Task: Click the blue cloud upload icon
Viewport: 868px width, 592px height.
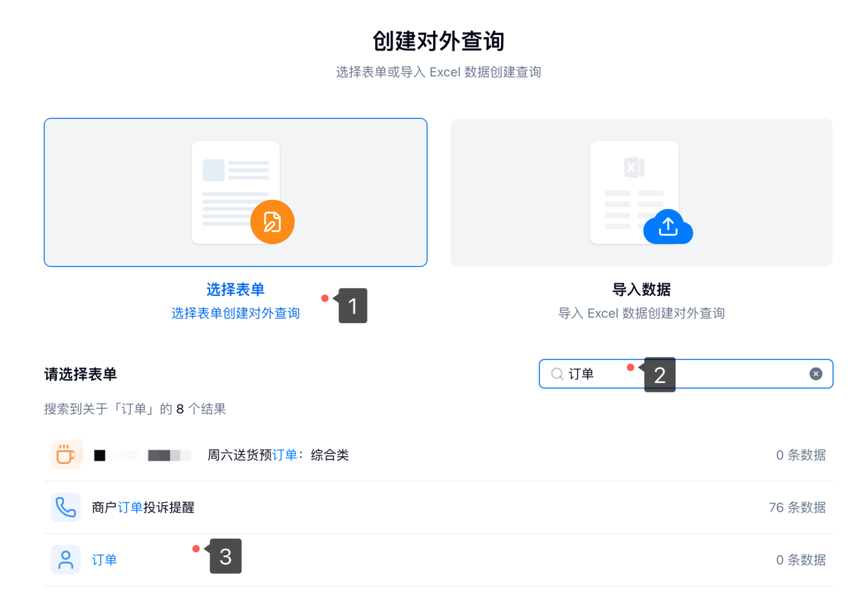Action: pyautogui.click(x=668, y=227)
